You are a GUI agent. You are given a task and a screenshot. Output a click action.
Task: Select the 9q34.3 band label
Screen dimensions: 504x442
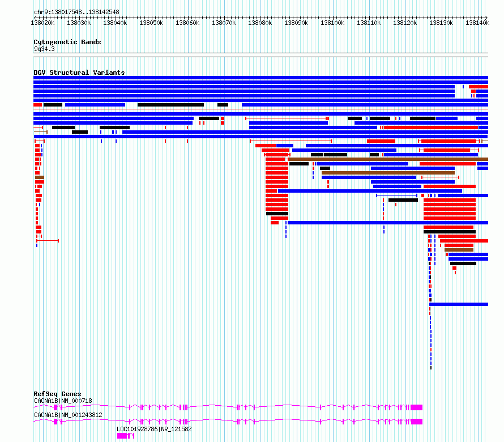[x=44, y=49]
